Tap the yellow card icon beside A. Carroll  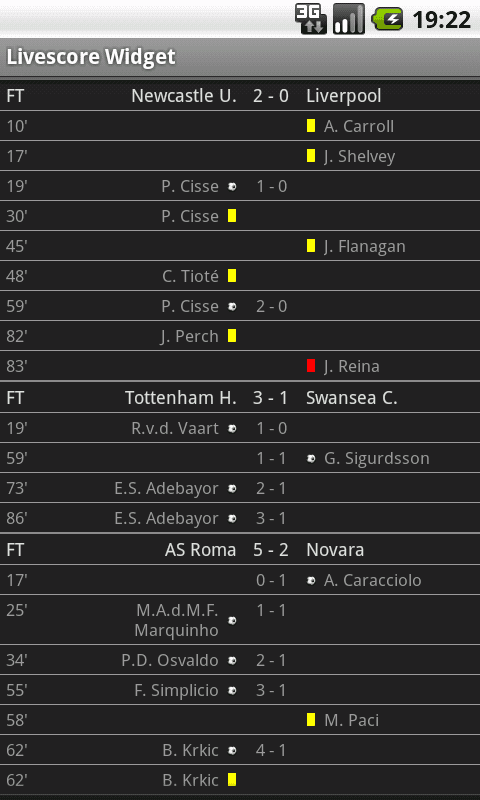click(x=311, y=126)
